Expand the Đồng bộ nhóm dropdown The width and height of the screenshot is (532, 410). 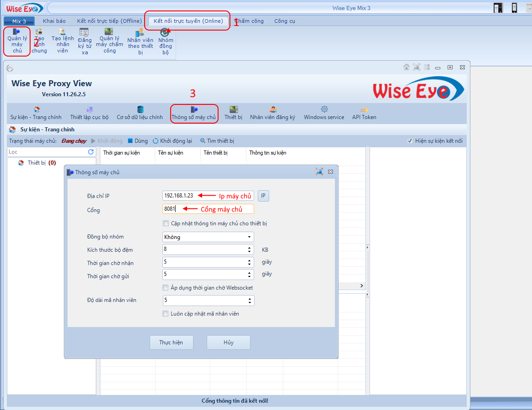[x=249, y=237]
